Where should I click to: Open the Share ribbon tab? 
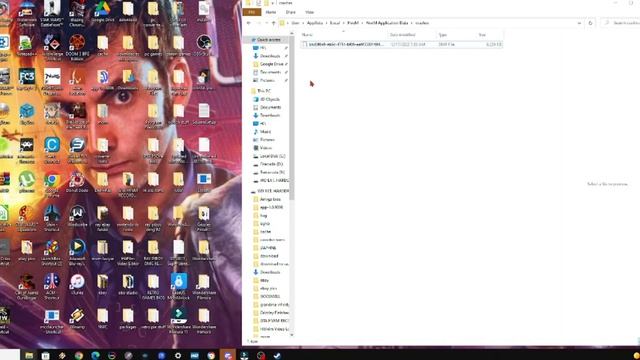click(x=290, y=12)
